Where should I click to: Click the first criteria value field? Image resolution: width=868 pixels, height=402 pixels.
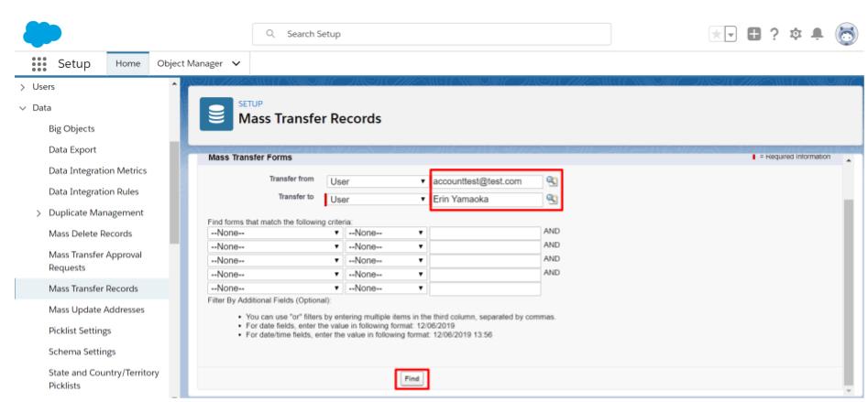pyautogui.click(x=485, y=233)
